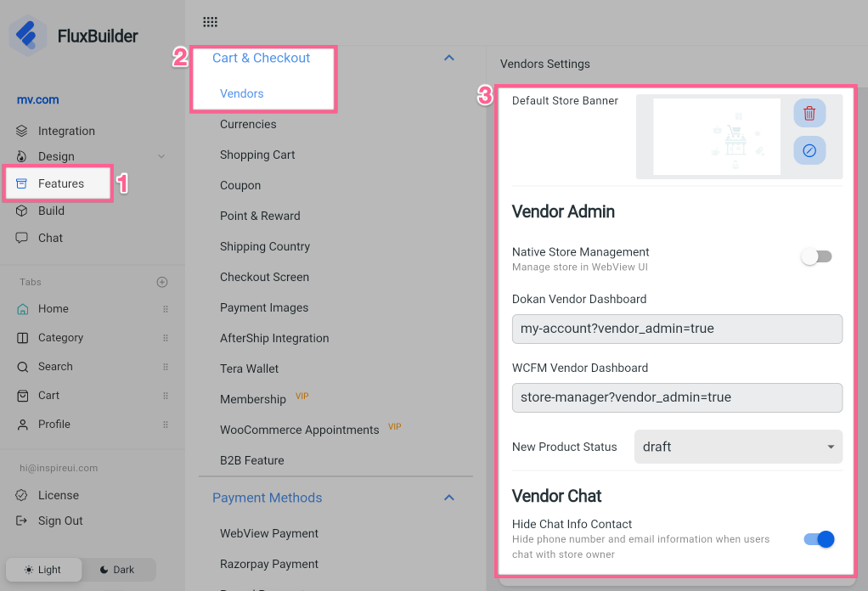Screen dimensions: 868x591
Task: Click the Integration layers icon in sidebar
Action: (22, 131)
